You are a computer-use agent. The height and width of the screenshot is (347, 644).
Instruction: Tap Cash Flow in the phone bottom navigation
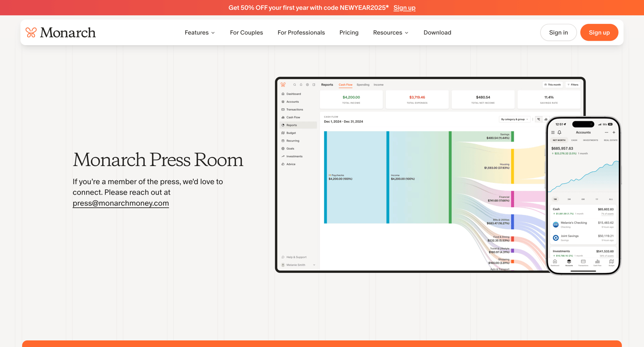(598, 263)
